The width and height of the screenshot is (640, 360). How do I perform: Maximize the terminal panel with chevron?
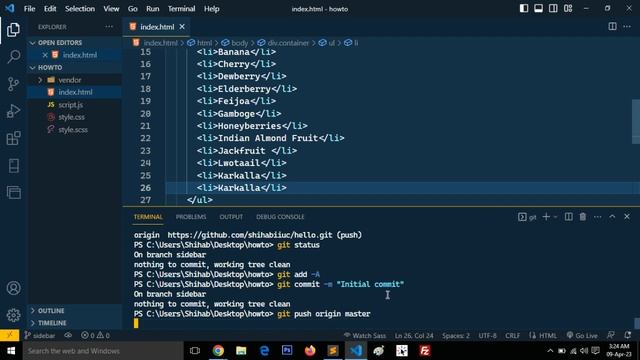pyautogui.click(x=612, y=217)
